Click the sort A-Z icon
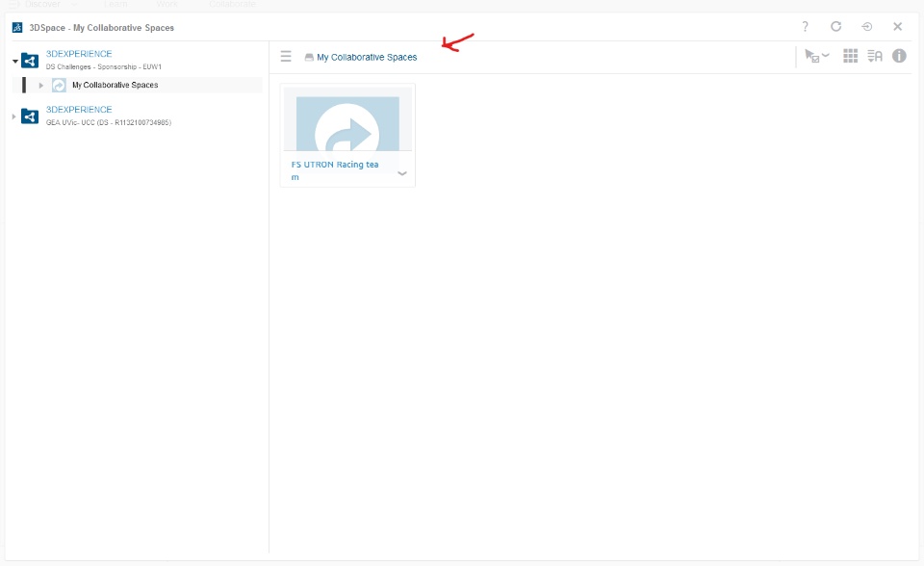This screenshot has height=566, width=924. (x=875, y=56)
